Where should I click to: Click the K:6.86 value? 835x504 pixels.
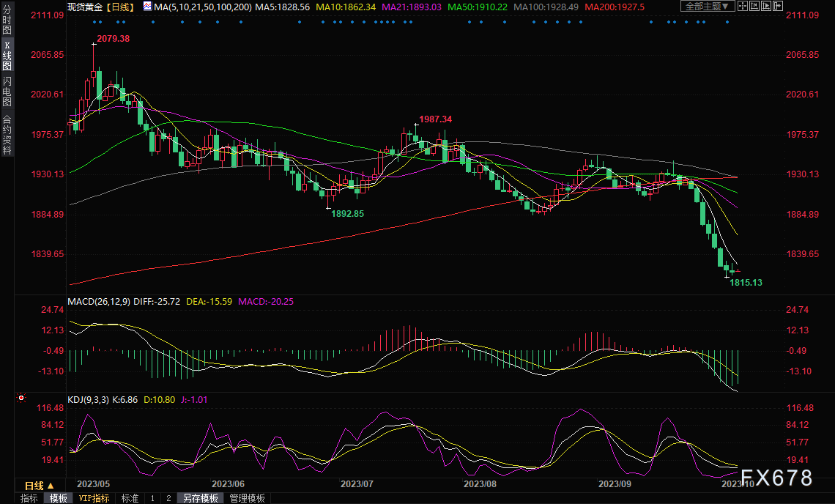(125, 399)
